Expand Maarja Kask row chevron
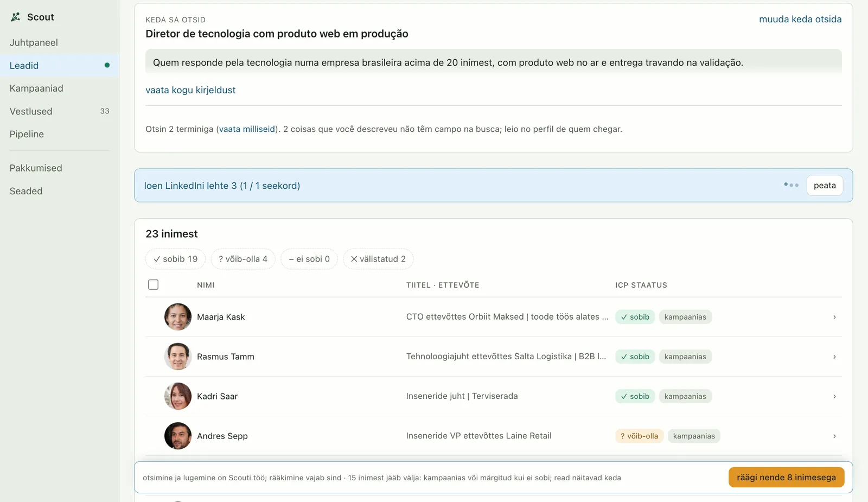This screenshot has width=868, height=502. (x=834, y=317)
